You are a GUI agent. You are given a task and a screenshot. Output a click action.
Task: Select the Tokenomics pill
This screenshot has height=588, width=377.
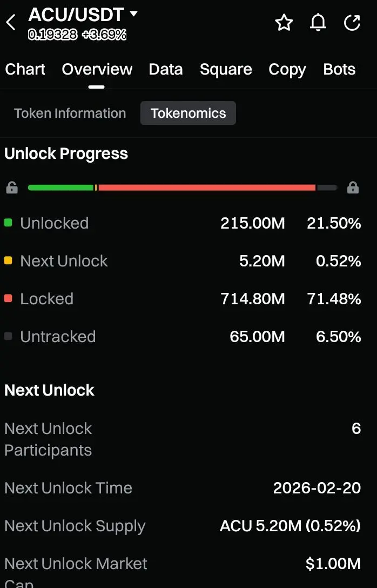pos(188,113)
